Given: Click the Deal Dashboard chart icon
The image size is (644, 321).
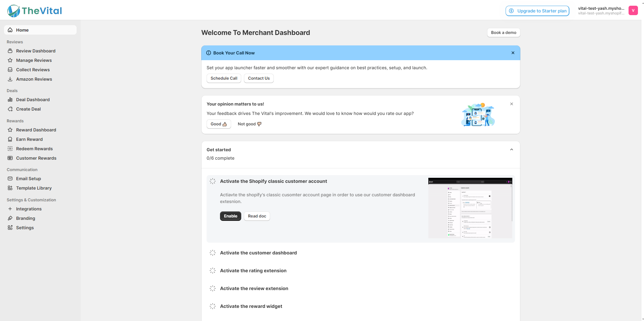Looking at the screenshot, I should pos(10,99).
